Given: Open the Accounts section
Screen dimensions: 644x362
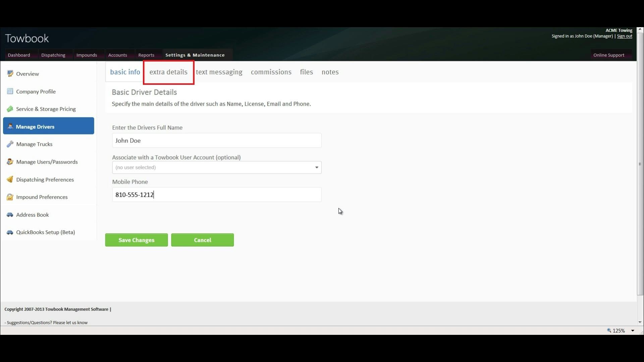Looking at the screenshot, I should pyautogui.click(x=117, y=55).
